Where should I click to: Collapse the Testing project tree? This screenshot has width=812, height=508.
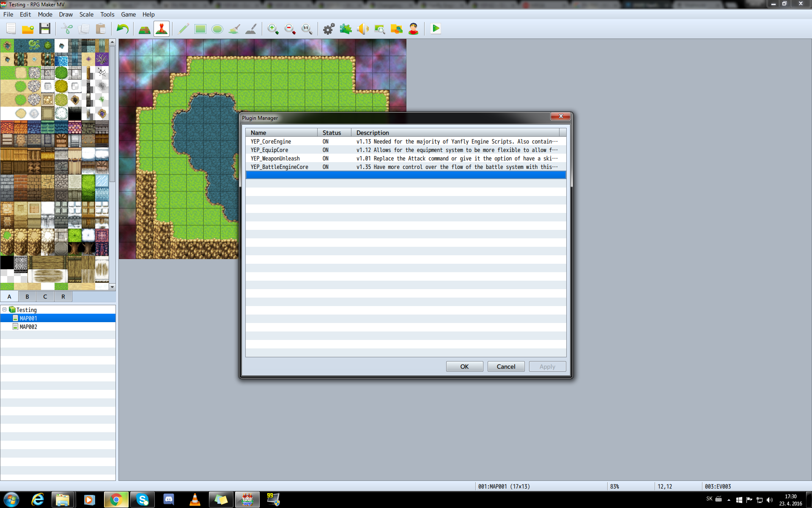(x=5, y=309)
